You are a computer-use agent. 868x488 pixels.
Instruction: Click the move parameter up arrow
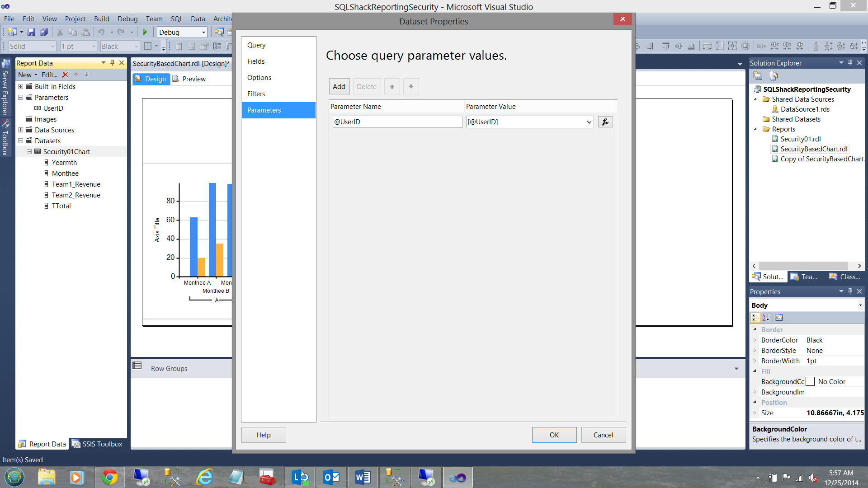coord(392,87)
